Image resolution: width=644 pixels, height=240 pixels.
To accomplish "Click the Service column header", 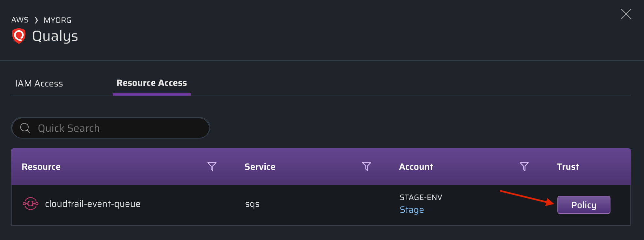I will point(260,167).
